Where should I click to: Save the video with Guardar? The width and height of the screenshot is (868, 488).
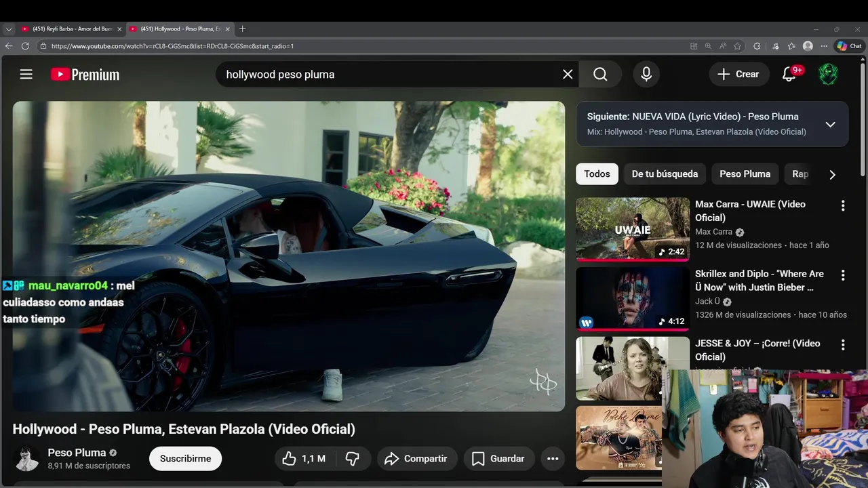click(498, 459)
